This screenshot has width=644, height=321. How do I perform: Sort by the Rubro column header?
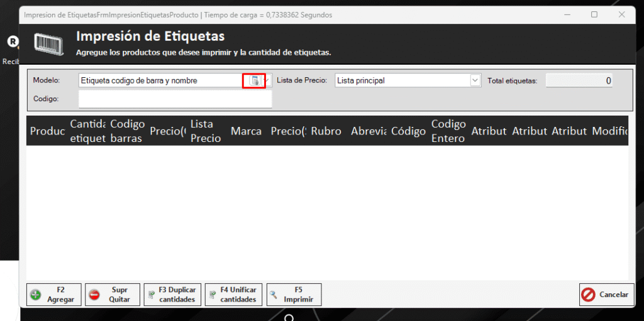click(x=326, y=131)
